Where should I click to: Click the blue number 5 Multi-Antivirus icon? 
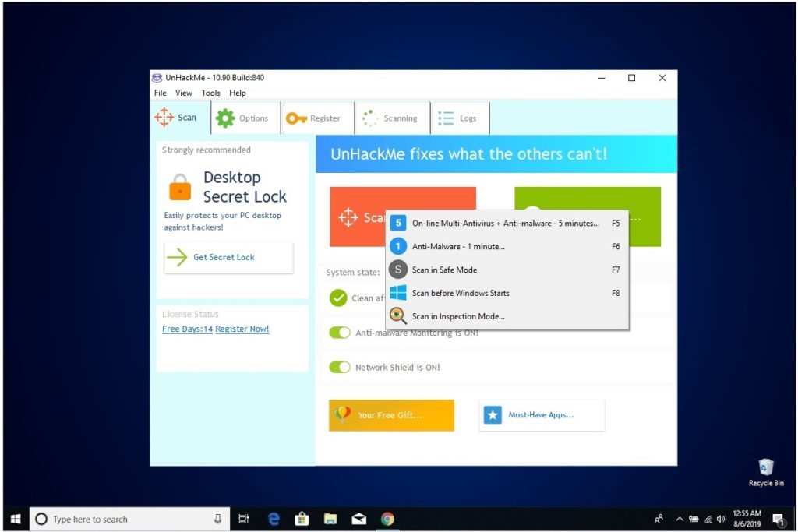pyautogui.click(x=398, y=223)
